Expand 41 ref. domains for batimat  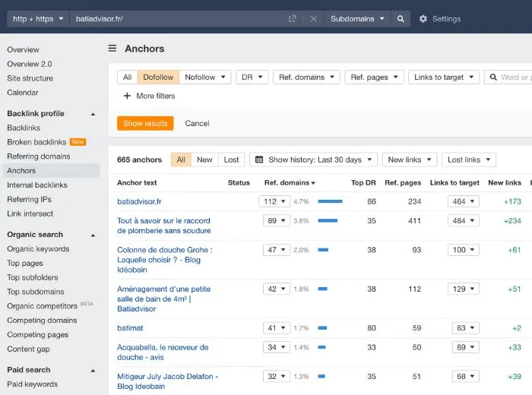[277, 328]
